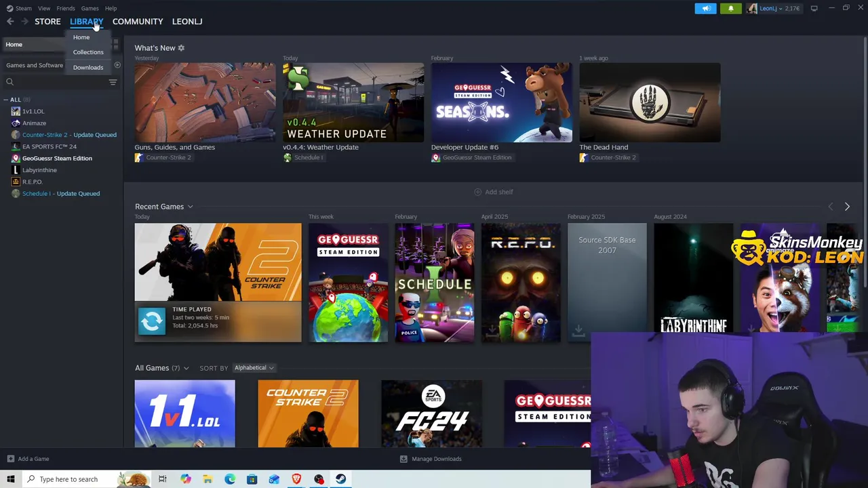Open the R.E.P.O. cover in Recent Games
Image resolution: width=868 pixels, height=488 pixels.
(x=521, y=283)
